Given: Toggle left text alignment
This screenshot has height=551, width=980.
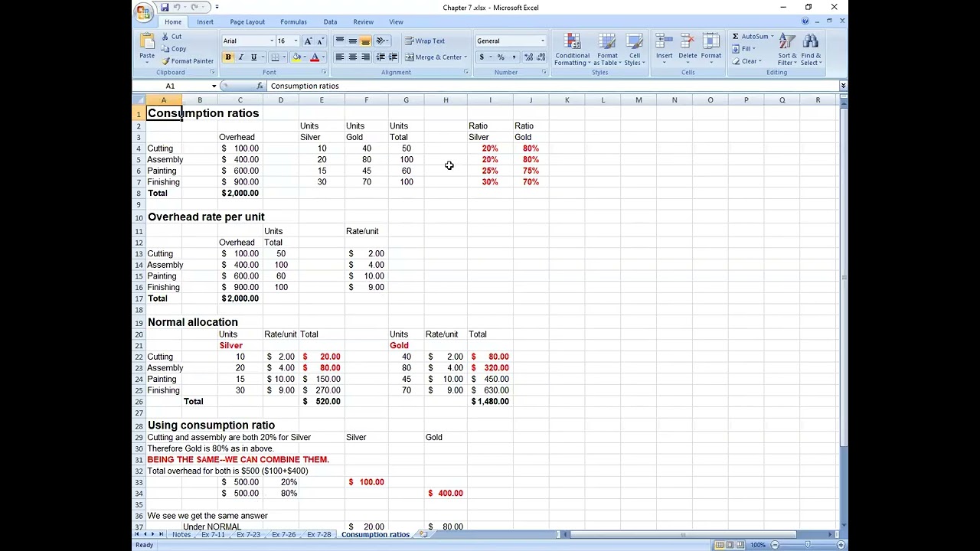Looking at the screenshot, I should [339, 57].
